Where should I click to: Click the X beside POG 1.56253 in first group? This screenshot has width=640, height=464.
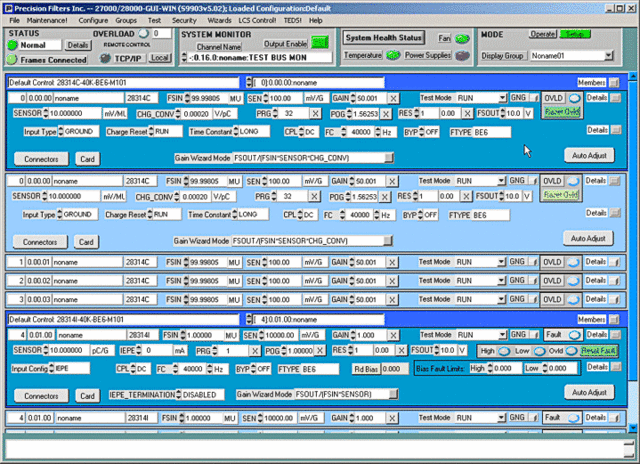pos(385,114)
